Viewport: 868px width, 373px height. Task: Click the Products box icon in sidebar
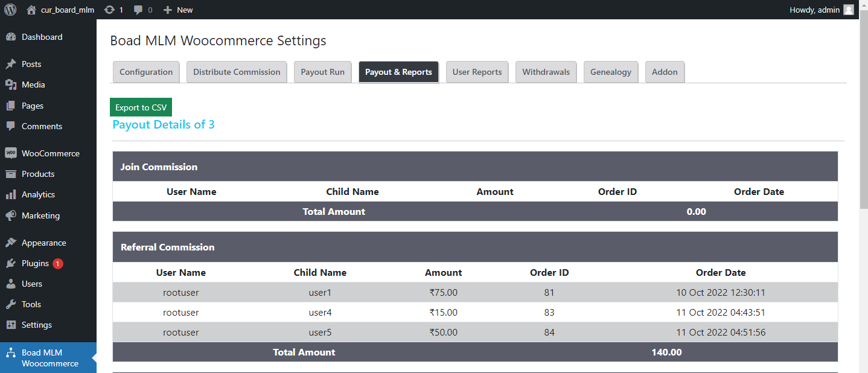coord(13,174)
